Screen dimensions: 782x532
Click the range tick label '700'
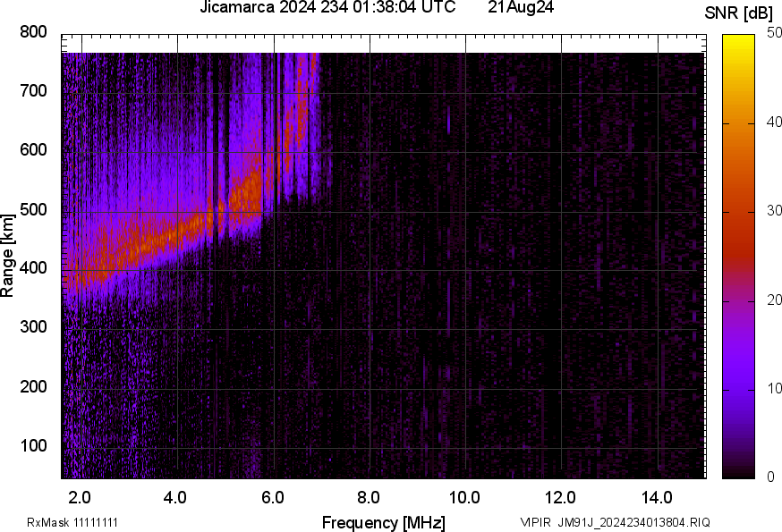pyautogui.click(x=33, y=91)
